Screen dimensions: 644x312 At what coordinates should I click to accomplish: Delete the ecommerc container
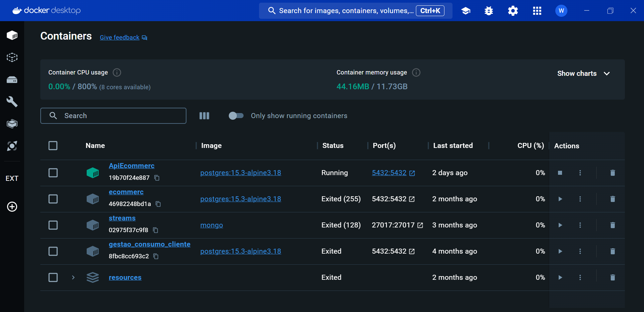pyautogui.click(x=612, y=199)
